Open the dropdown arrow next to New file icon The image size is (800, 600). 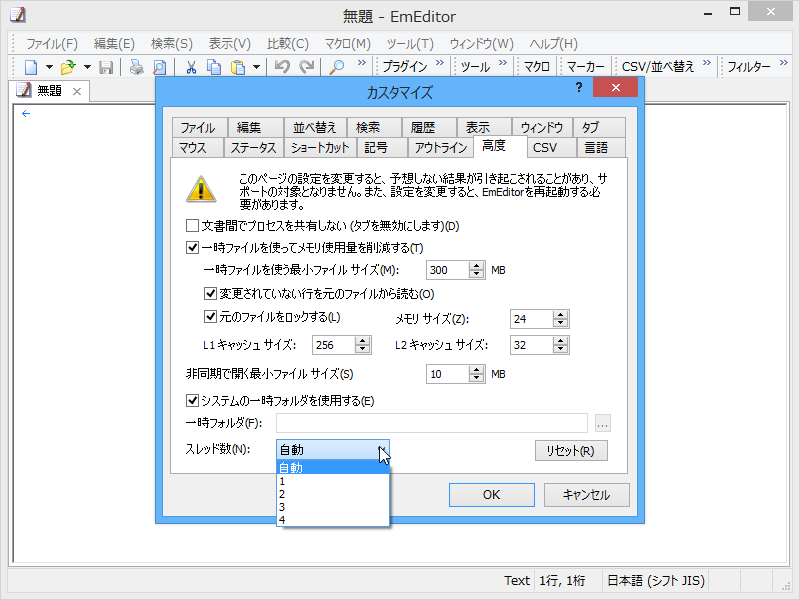[x=49, y=67]
